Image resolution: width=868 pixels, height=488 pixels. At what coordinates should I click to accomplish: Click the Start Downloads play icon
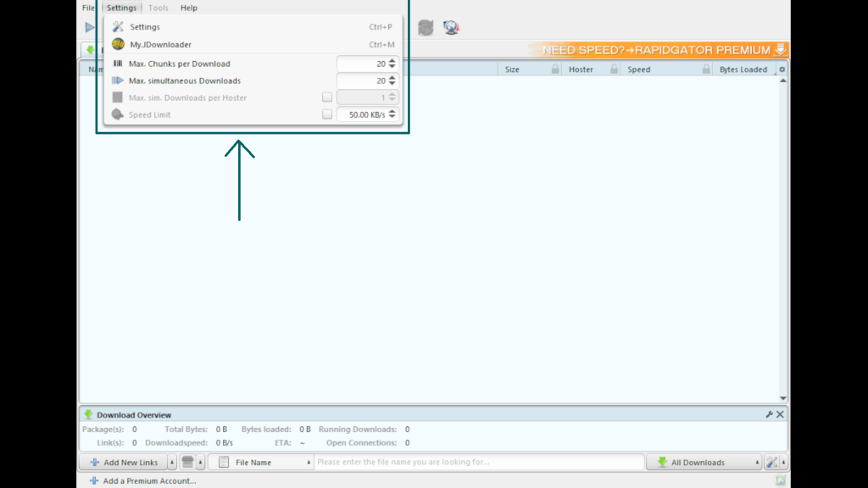(x=89, y=28)
